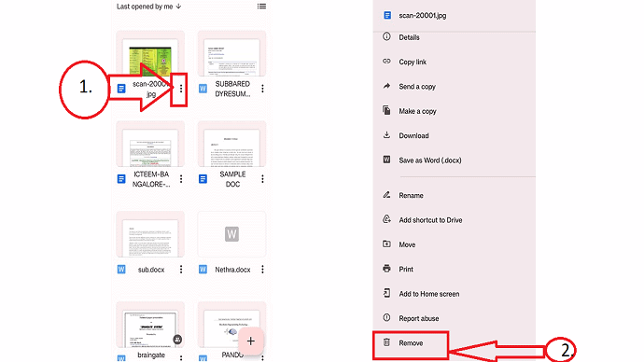Click the warning icon next to Report abuse
This screenshot has height=362, width=644.
point(386,317)
